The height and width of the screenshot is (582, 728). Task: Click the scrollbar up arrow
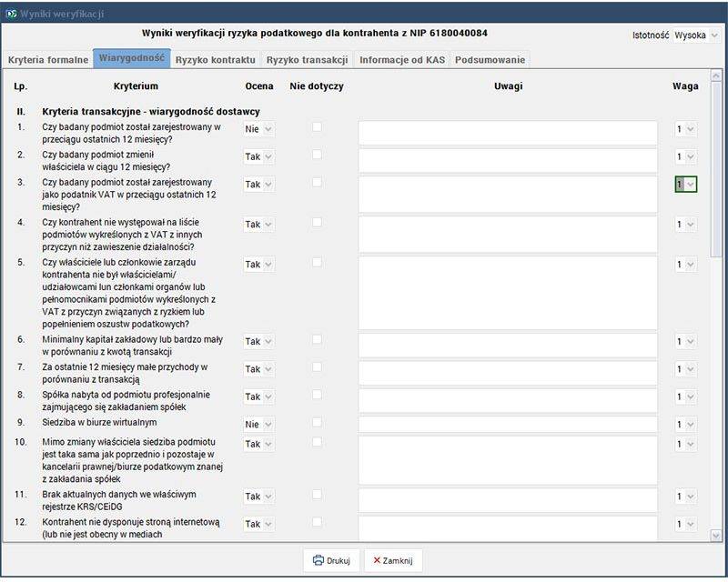point(716,75)
